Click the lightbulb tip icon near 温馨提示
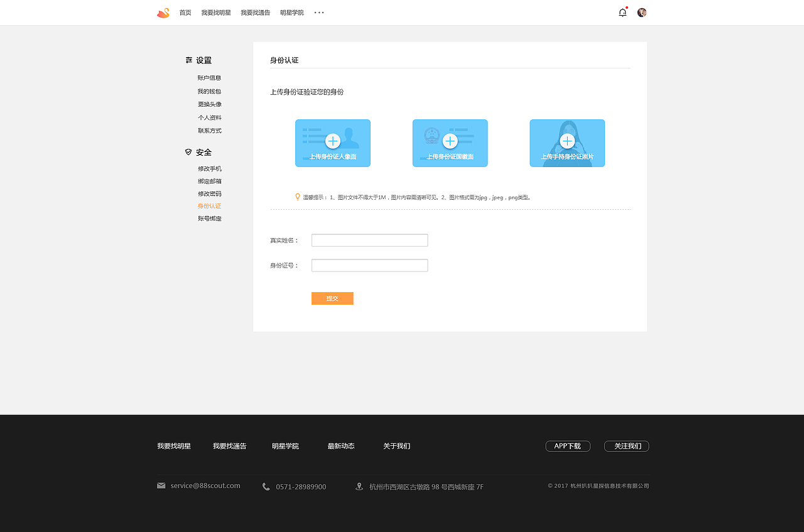 point(298,197)
